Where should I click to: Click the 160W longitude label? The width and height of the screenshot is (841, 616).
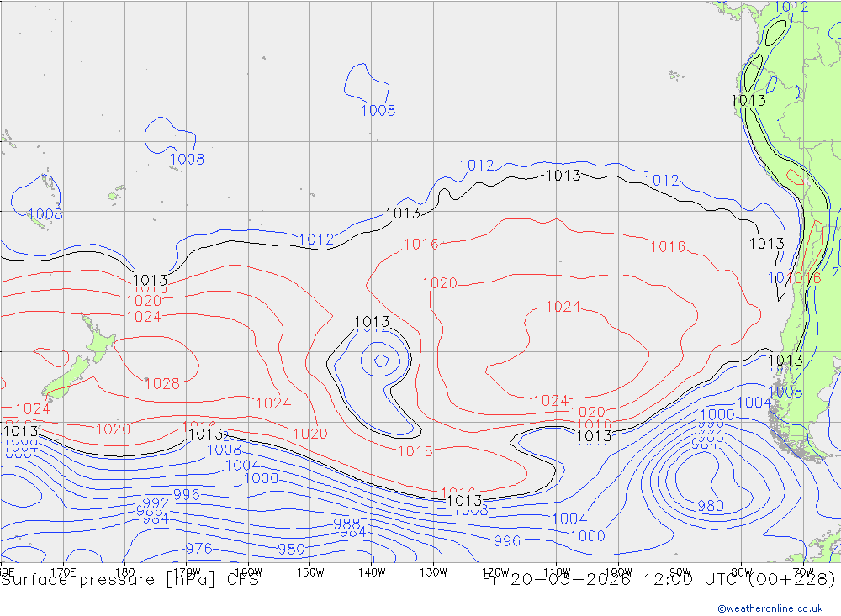(248, 572)
